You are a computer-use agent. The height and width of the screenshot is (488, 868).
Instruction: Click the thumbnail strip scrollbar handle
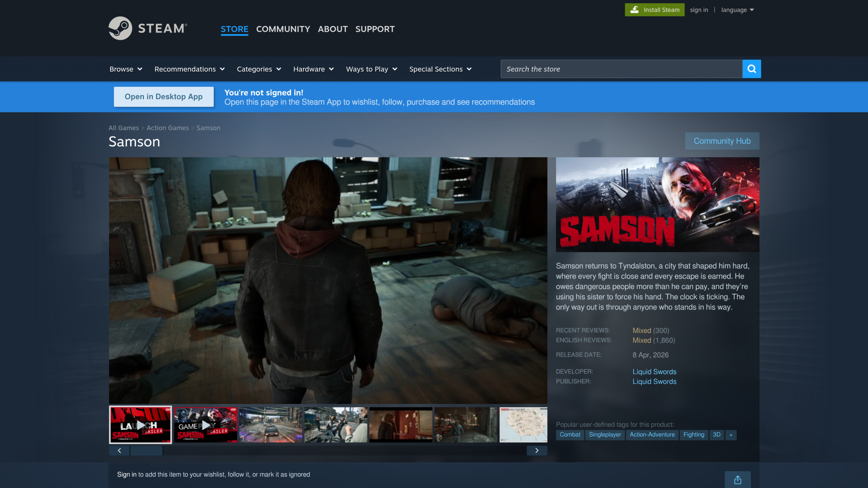[x=146, y=450]
